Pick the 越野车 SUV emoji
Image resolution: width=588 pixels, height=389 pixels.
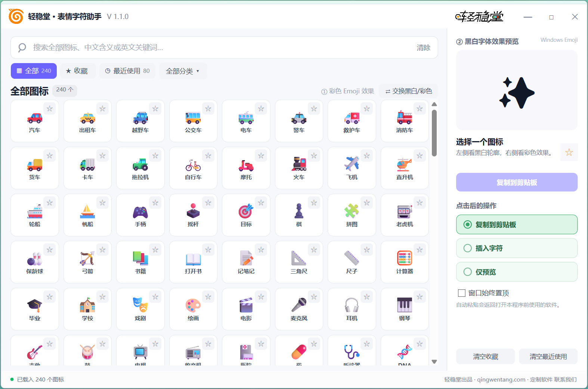click(x=140, y=121)
